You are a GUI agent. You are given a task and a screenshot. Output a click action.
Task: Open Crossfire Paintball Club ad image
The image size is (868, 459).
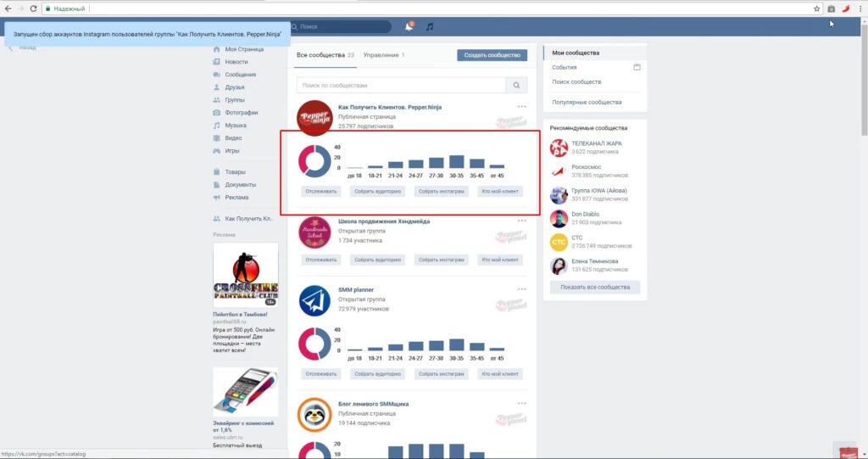246,276
